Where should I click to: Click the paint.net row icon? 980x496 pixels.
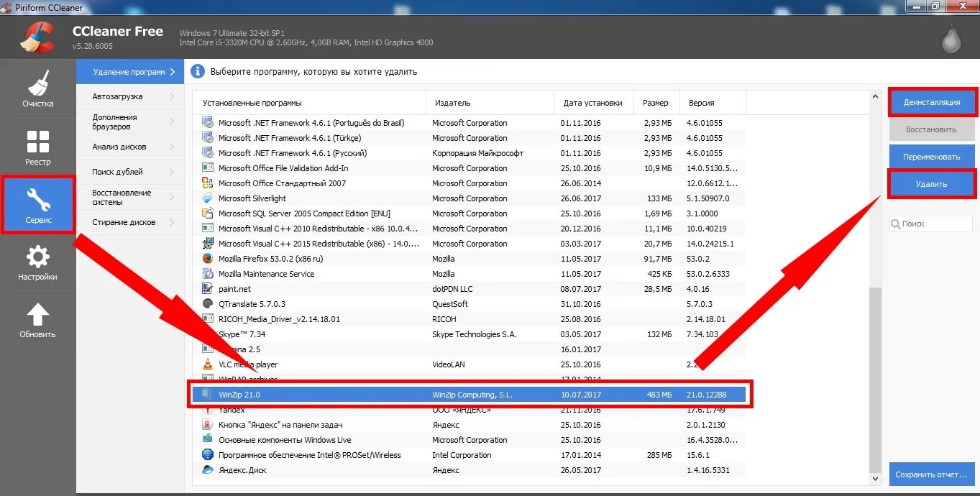point(208,289)
